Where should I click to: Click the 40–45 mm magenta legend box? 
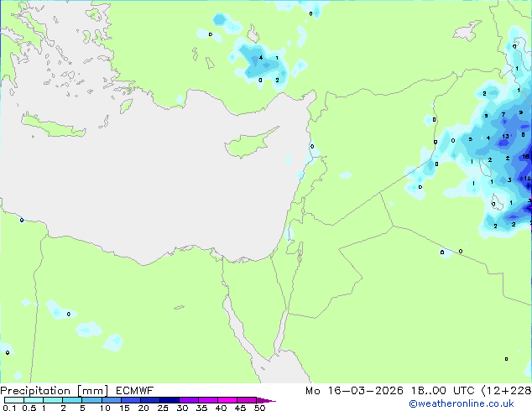(x=227, y=400)
